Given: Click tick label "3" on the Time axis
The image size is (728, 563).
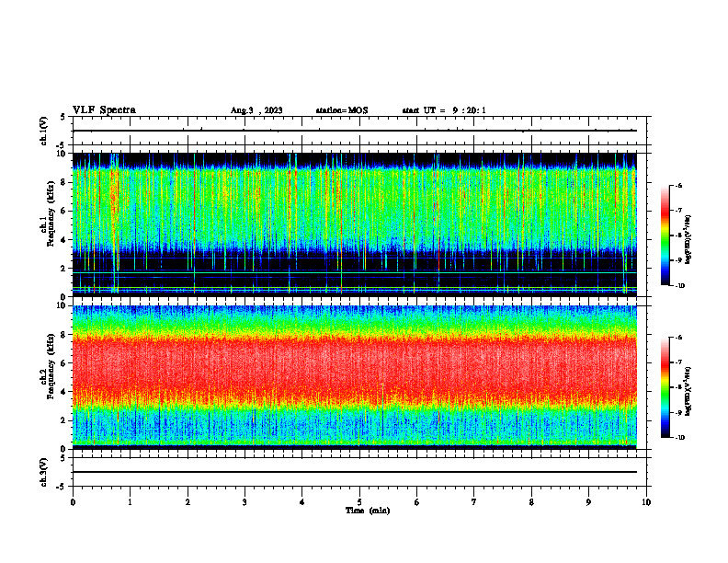Looking at the screenshot, I should [245, 502].
